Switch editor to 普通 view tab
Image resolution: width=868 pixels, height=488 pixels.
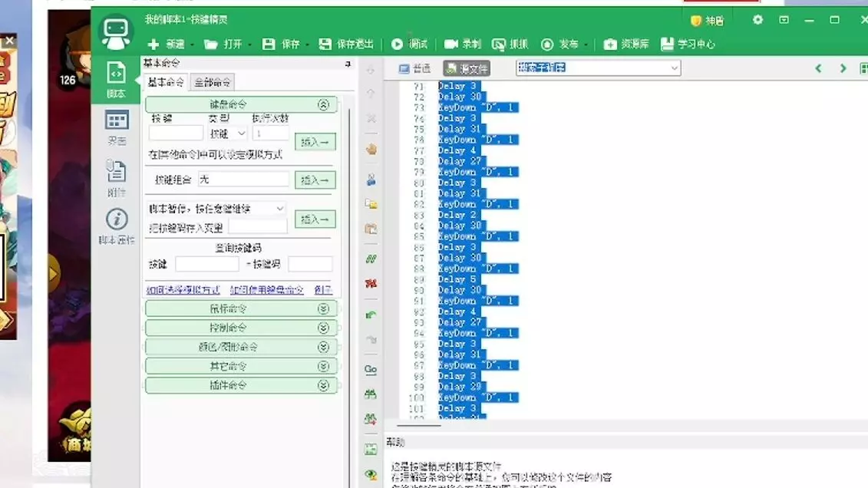(414, 68)
